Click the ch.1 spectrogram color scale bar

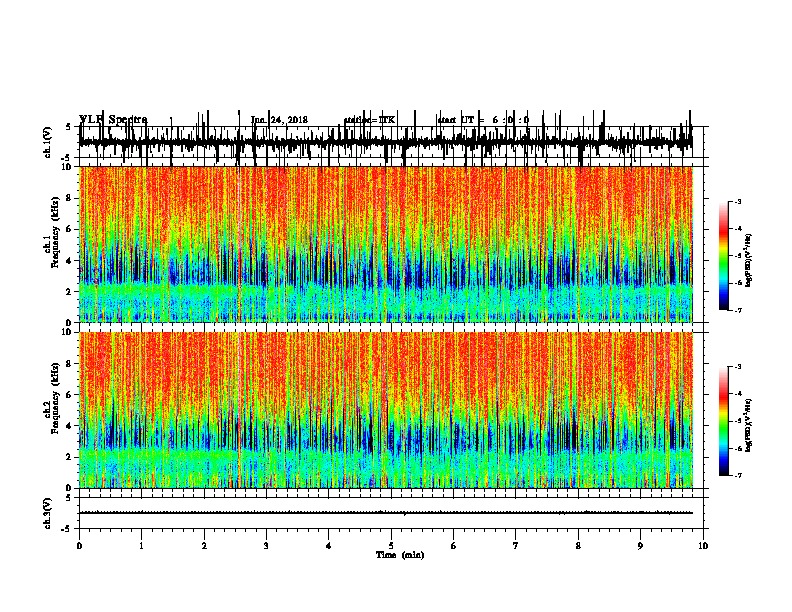click(723, 256)
